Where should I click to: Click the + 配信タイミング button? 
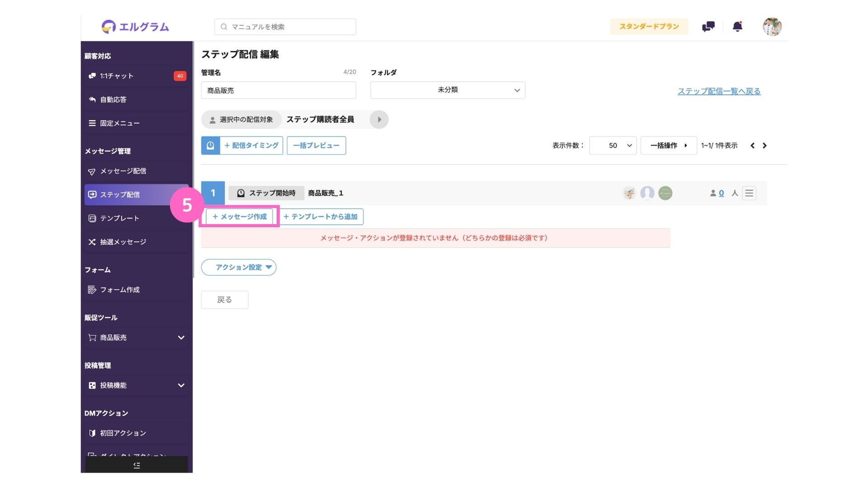click(251, 145)
